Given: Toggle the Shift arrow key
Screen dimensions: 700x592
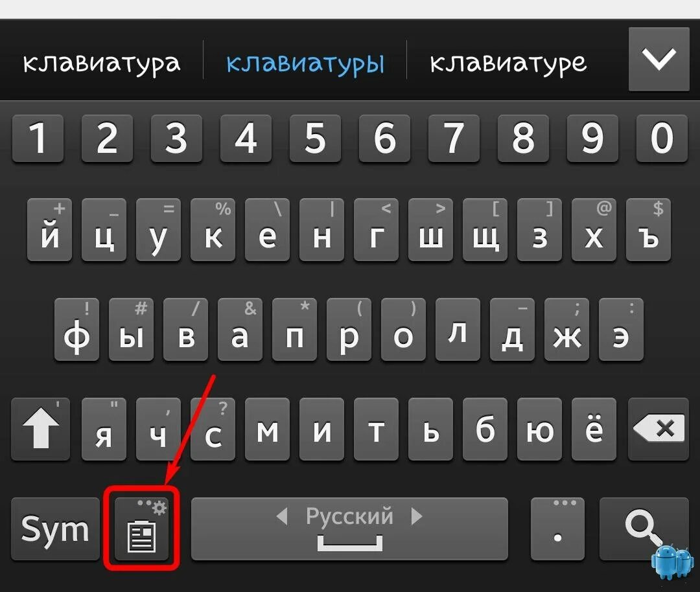Looking at the screenshot, I should tap(41, 429).
